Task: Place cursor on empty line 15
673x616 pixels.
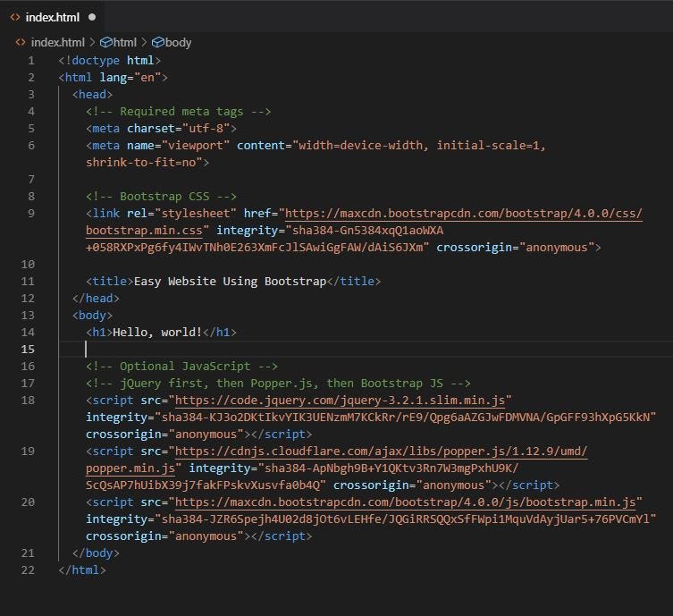Action: tap(365, 349)
